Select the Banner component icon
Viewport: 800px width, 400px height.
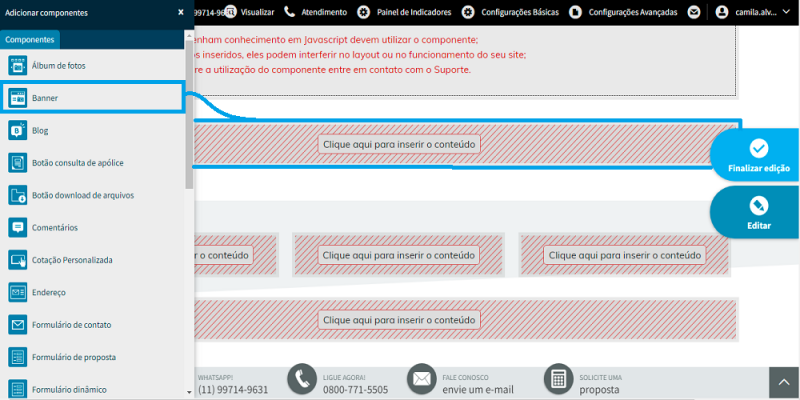coord(18,98)
